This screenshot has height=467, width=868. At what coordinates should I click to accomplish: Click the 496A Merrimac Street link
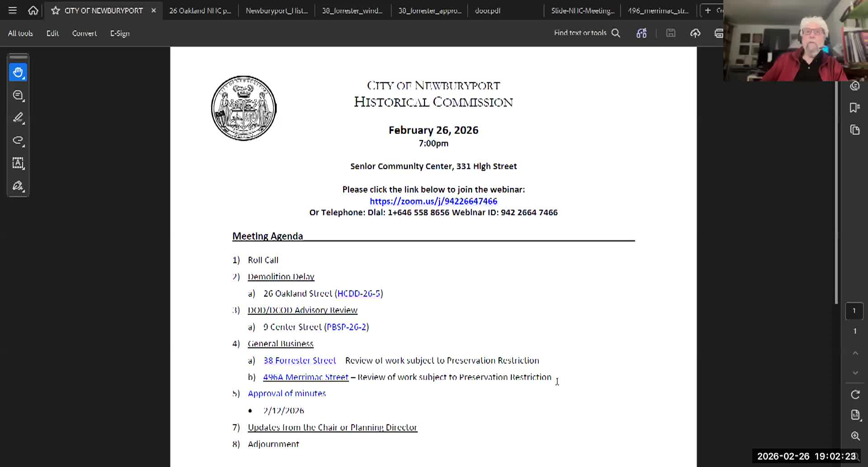click(x=306, y=376)
